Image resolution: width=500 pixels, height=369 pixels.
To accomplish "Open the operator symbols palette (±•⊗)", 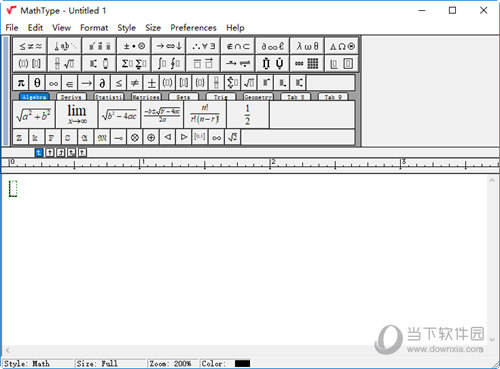I will coord(134,46).
